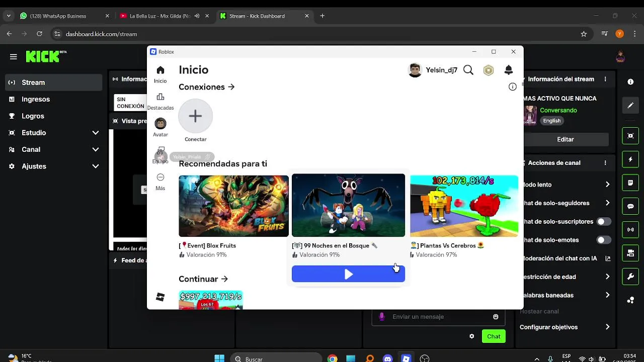
Task: Toggle Chat de solo-emotes switch
Action: [604, 240]
